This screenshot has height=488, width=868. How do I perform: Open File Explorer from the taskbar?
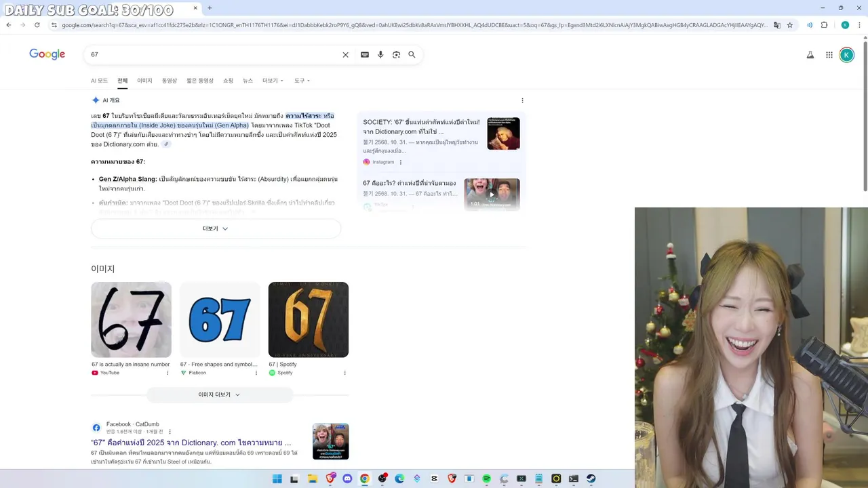[313, 479]
